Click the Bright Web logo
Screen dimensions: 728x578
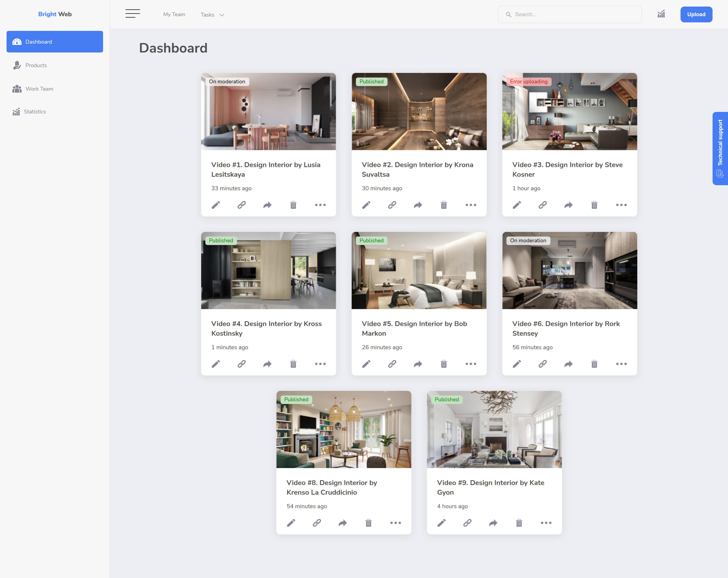(55, 14)
